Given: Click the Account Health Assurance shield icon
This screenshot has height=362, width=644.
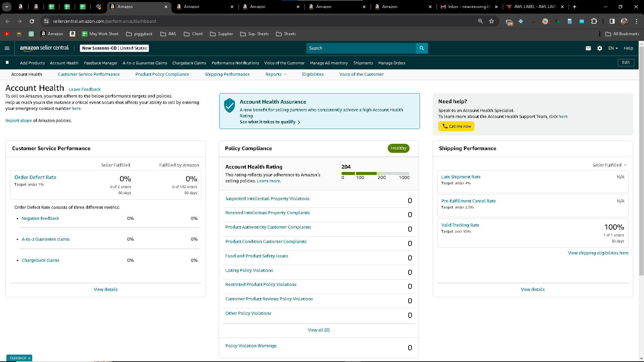Looking at the screenshot, I should (229, 105).
